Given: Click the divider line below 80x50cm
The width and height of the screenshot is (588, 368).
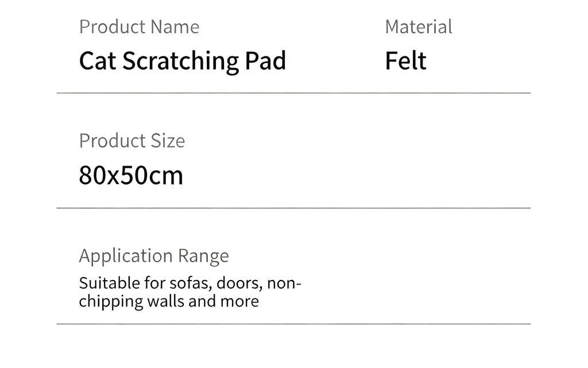Looking at the screenshot, I should [293, 208].
